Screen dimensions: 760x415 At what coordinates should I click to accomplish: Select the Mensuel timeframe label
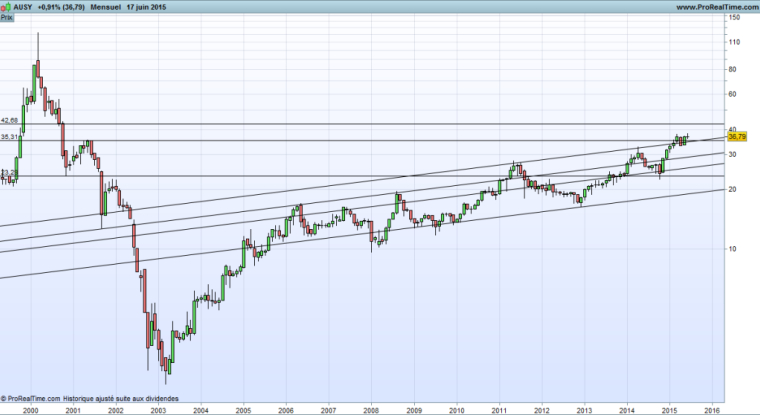click(x=106, y=7)
